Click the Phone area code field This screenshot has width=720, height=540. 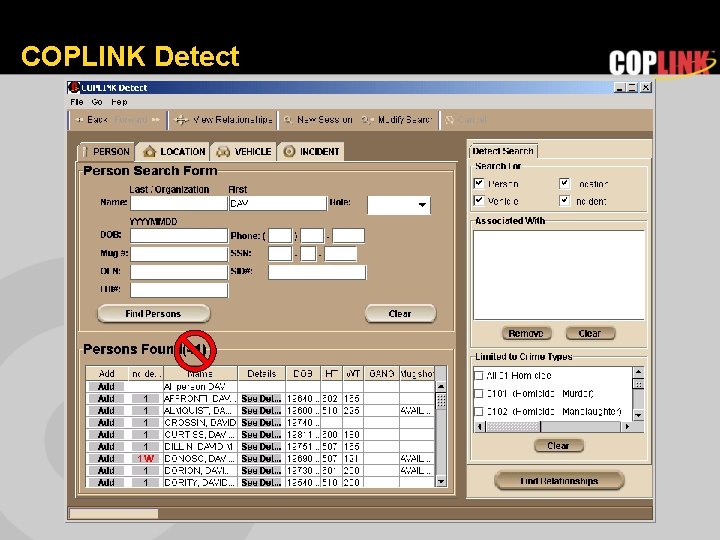[x=280, y=236]
